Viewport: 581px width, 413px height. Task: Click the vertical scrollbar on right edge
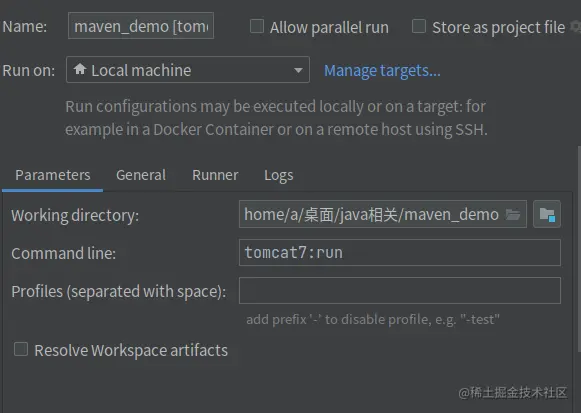(x=579, y=248)
